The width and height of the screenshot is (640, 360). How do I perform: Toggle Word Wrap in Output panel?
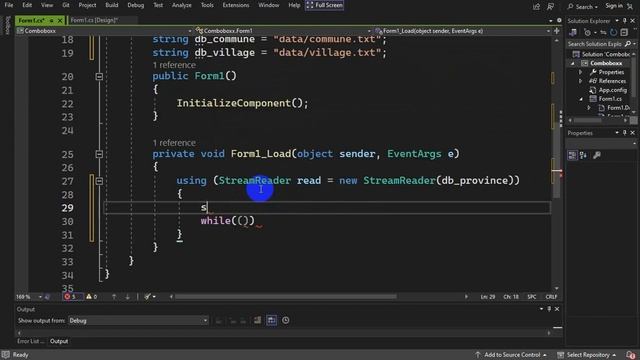point(271,320)
